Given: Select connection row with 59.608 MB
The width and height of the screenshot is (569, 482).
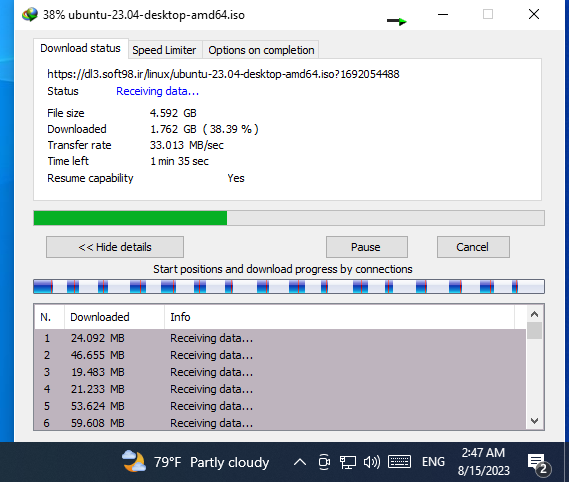Looking at the screenshot, I should click(280, 422).
